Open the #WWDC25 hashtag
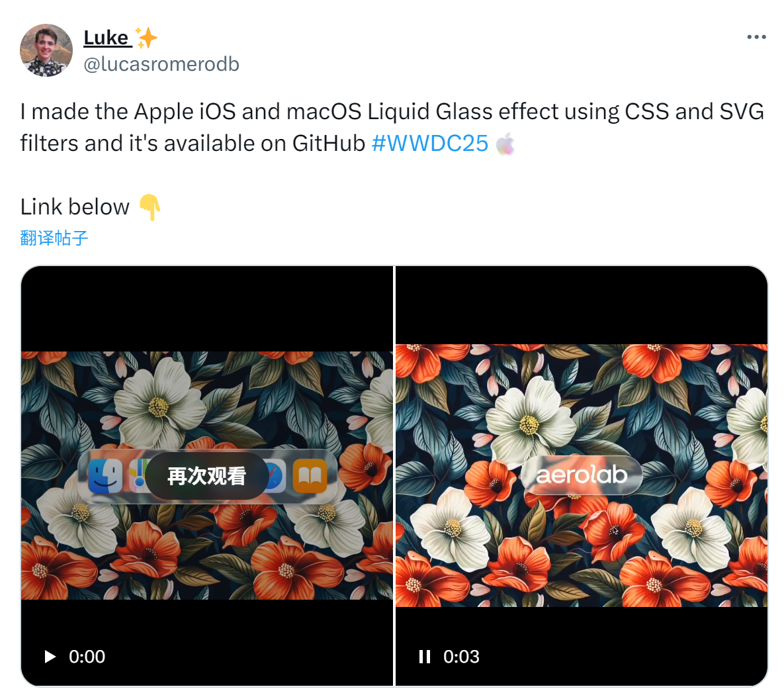Image resolution: width=784 pixels, height=699 pixels. pos(430,143)
